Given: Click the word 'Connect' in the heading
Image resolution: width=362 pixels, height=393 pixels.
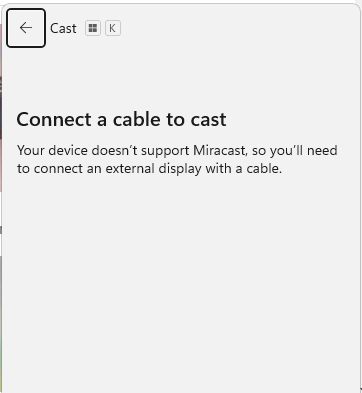Looking at the screenshot, I should (x=54, y=119).
